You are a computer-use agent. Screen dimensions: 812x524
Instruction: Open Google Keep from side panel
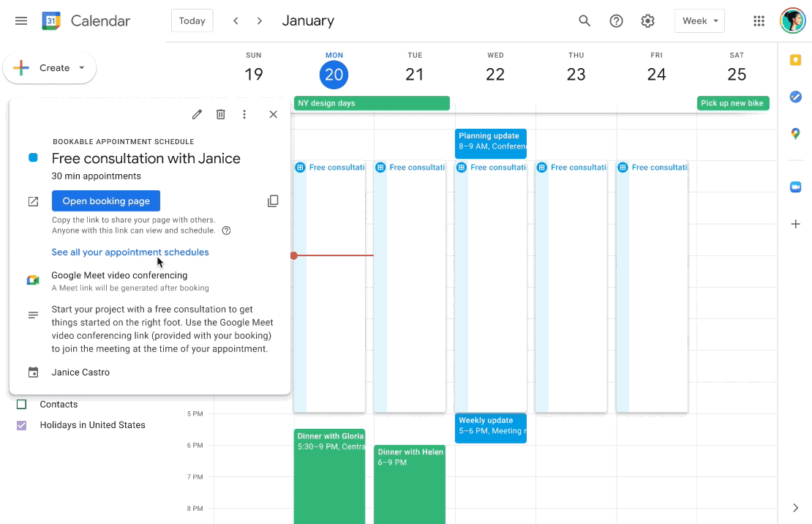(x=796, y=61)
